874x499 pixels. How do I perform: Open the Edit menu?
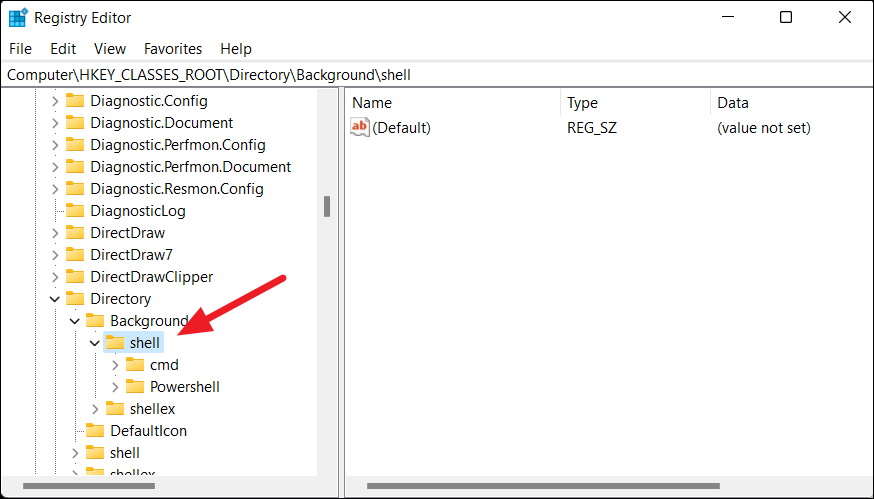click(63, 48)
